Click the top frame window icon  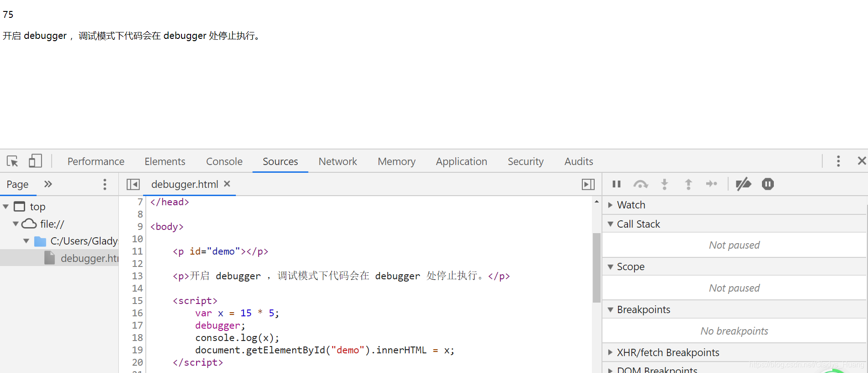(x=20, y=207)
